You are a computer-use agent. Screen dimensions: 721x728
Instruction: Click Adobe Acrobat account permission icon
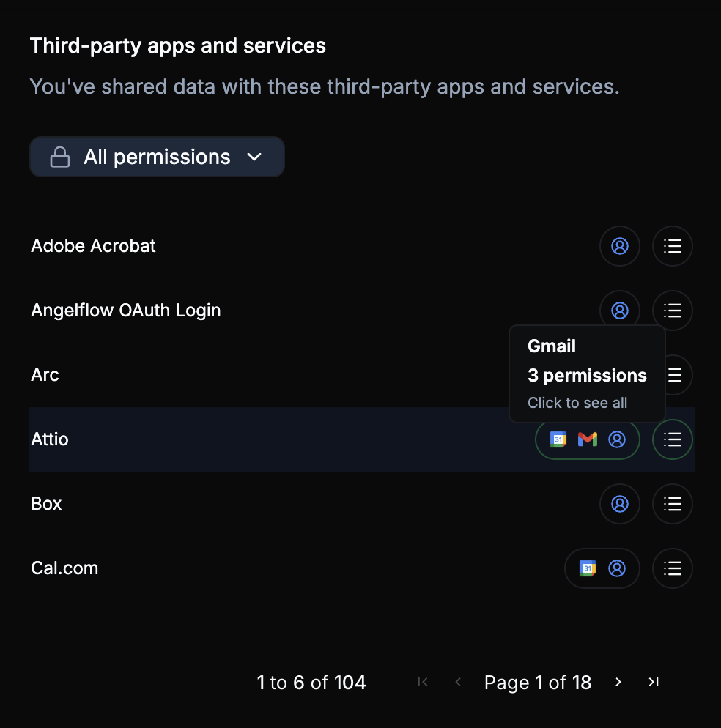point(620,246)
